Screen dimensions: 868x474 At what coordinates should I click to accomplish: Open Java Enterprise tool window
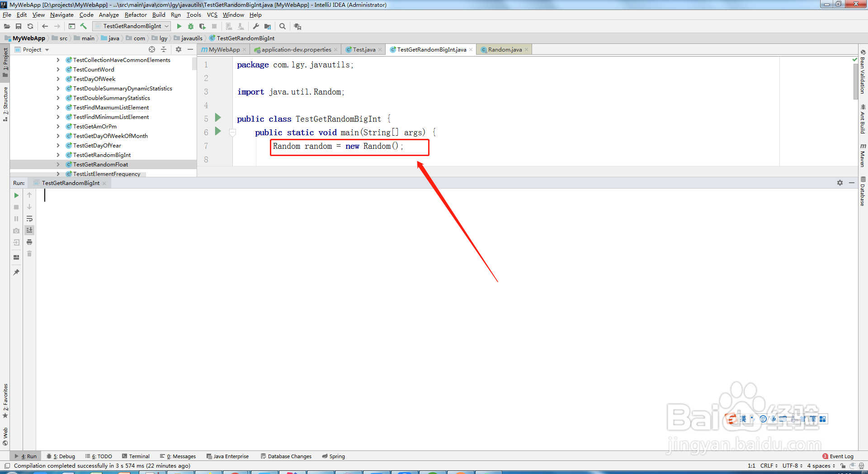click(228, 456)
